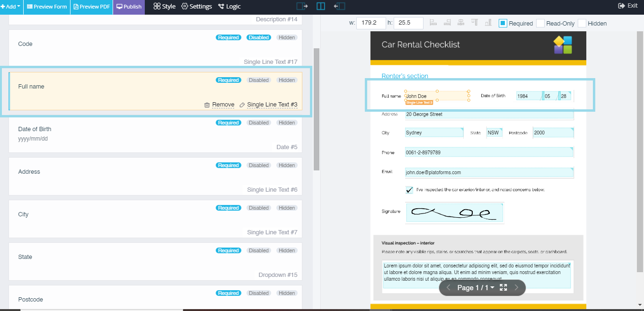Click the fit-to-screen icon in page navigator
The height and width of the screenshot is (311, 644).
503,288
